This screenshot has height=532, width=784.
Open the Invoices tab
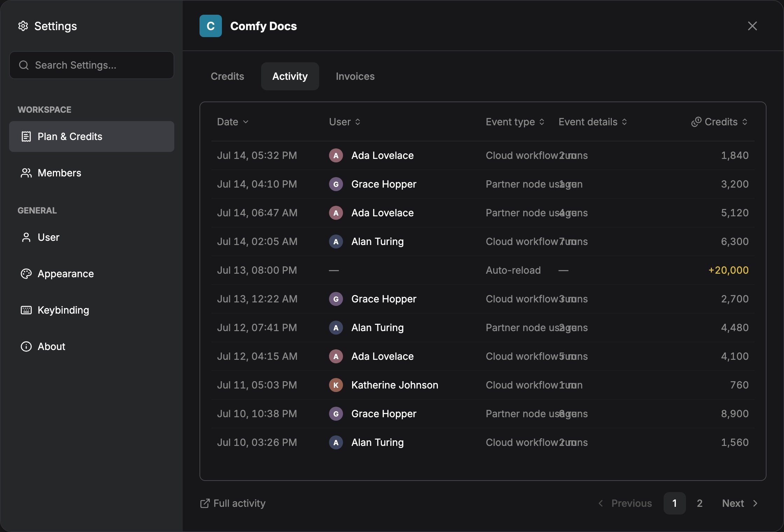click(x=355, y=76)
